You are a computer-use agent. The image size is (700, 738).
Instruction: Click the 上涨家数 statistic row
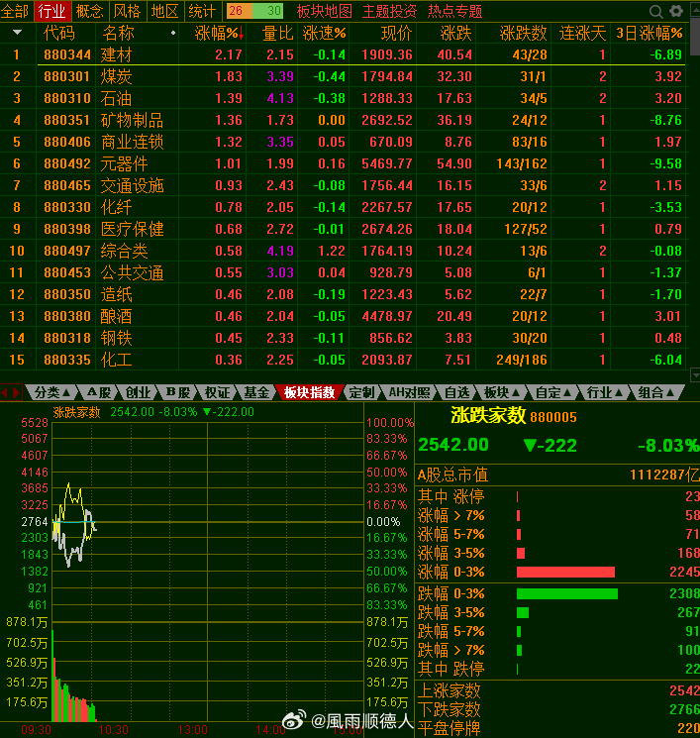(x=558, y=690)
